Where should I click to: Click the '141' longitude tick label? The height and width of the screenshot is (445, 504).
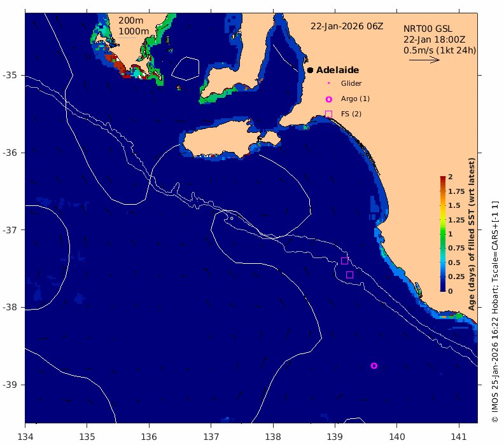tap(459, 437)
